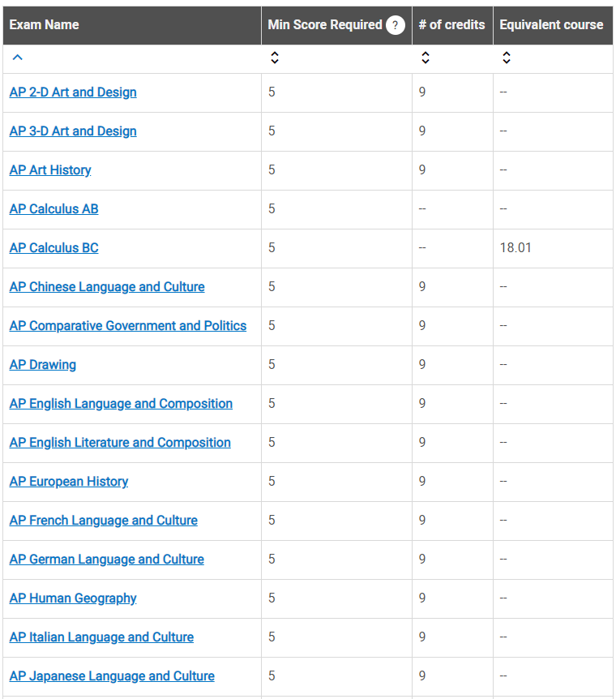Open AP 3-D Art and Design link

[x=73, y=131]
